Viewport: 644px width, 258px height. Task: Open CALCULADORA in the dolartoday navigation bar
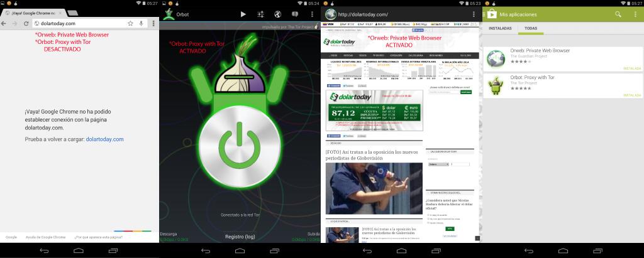click(x=415, y=55)
